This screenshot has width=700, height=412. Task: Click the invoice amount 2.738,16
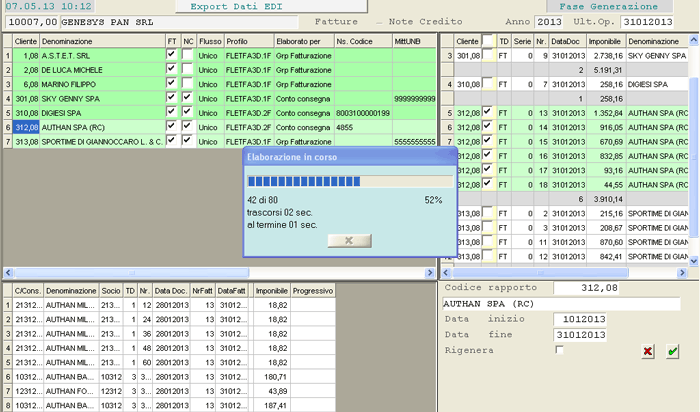pos(608,56)
